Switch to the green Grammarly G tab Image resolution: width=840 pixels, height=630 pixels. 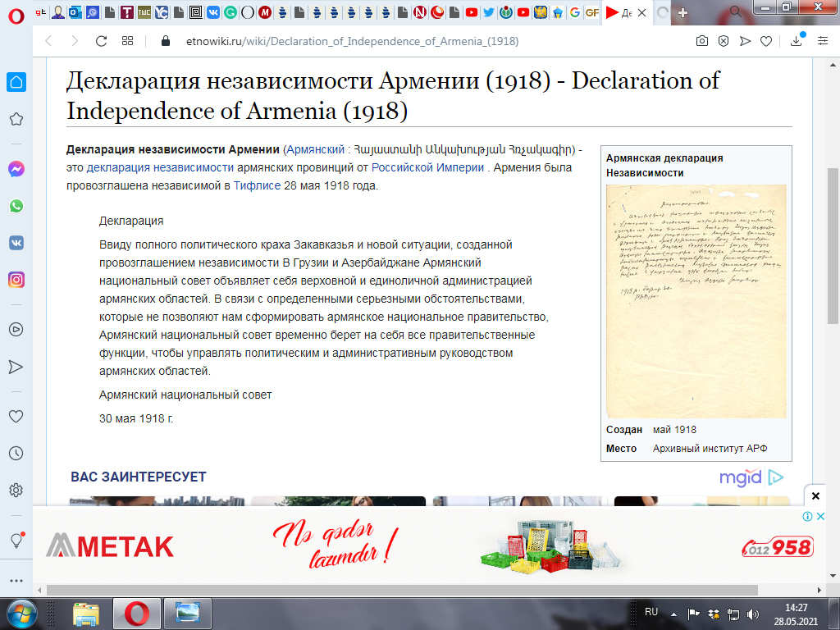[x=231, y=11]
